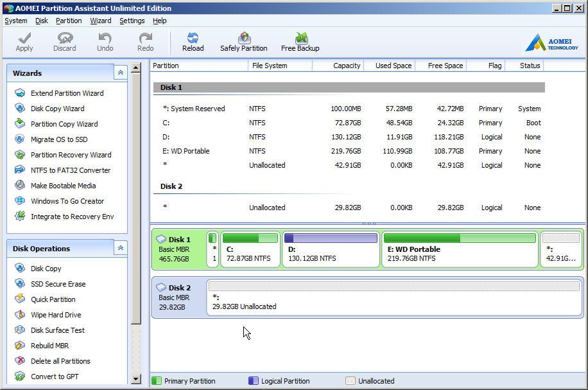Click the Disk 2 heading in list

pos(171,186)
